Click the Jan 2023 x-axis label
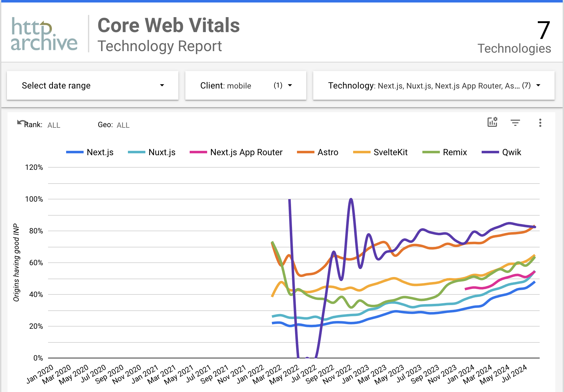Image resolution: width=564 pixels, height=392 pixels. tap(356, 374)
